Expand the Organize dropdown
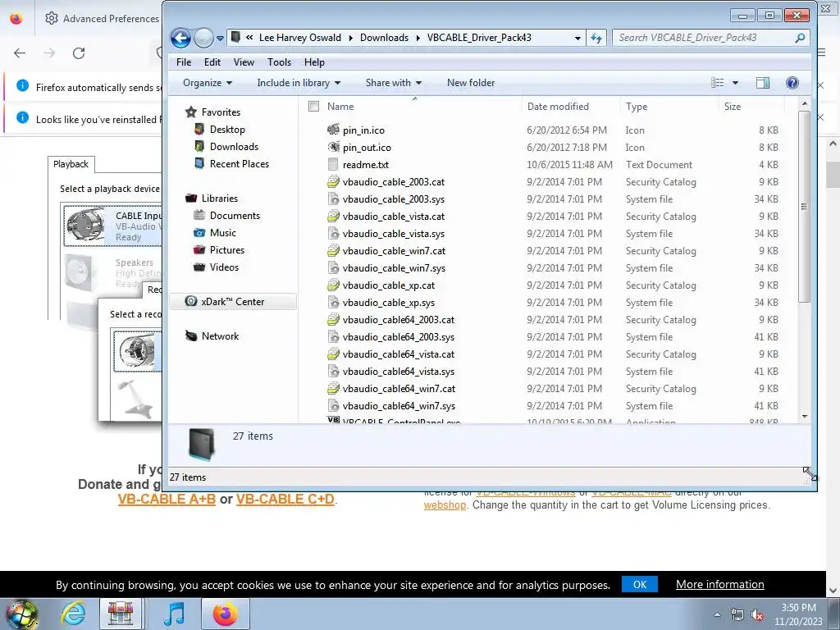Viewport: 840px width, 630px height. [208, 83]
